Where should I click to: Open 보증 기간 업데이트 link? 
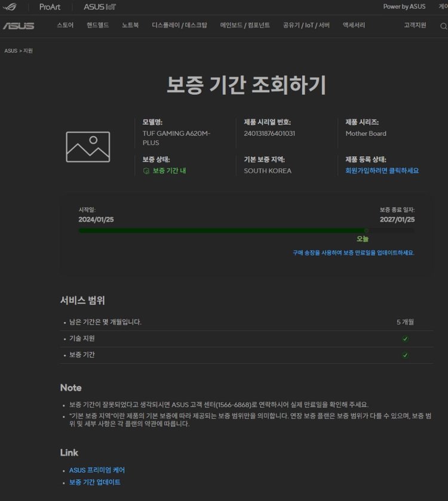pyautogui.click(x=95, y=482)
